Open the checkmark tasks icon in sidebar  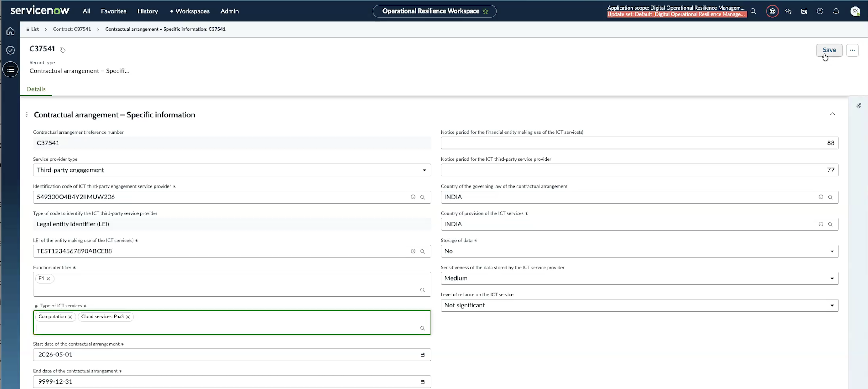click(x=11, y=50)
